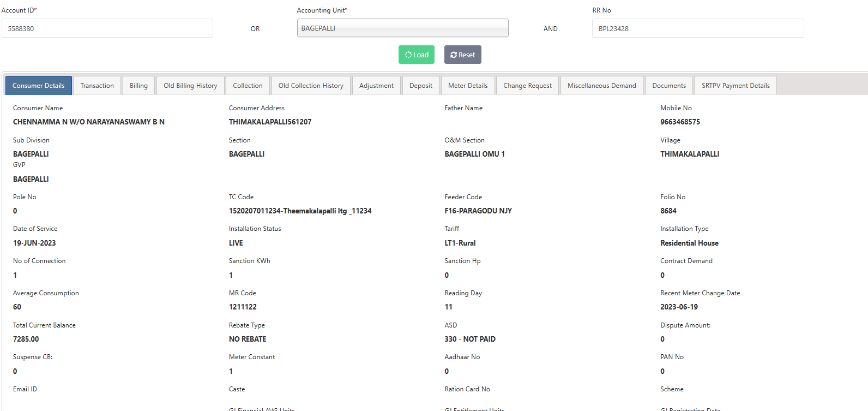Image resolution: width=868 pixels, height=411 pixels.
Task: Click ASD value '330 - NOT PAID'
Action: [470, 339]
